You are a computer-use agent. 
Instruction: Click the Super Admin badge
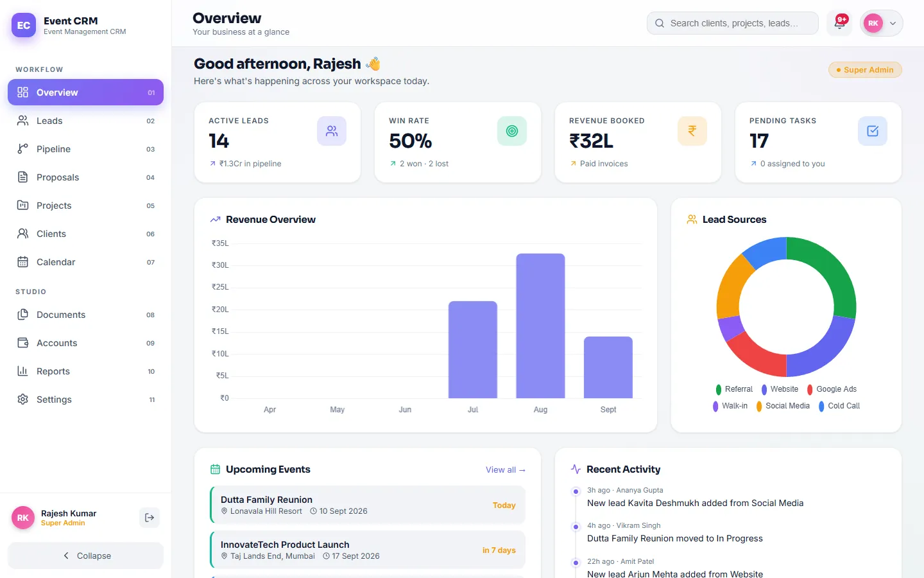pyautogui.click(x=865, y=70)
